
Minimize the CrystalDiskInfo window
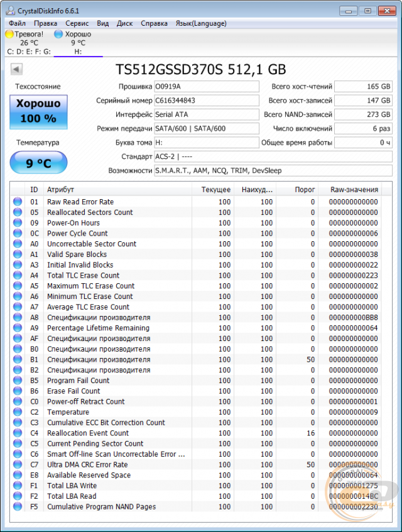tap(349, 11)
